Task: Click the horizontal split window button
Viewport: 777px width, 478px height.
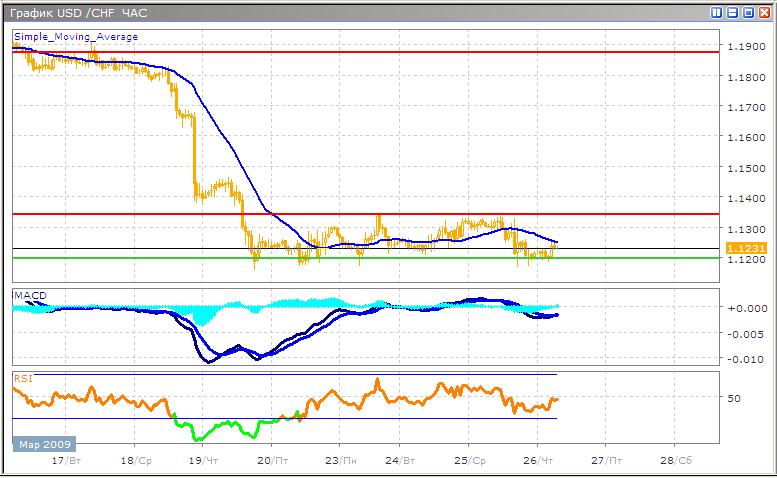Action: tap(732, 13)
